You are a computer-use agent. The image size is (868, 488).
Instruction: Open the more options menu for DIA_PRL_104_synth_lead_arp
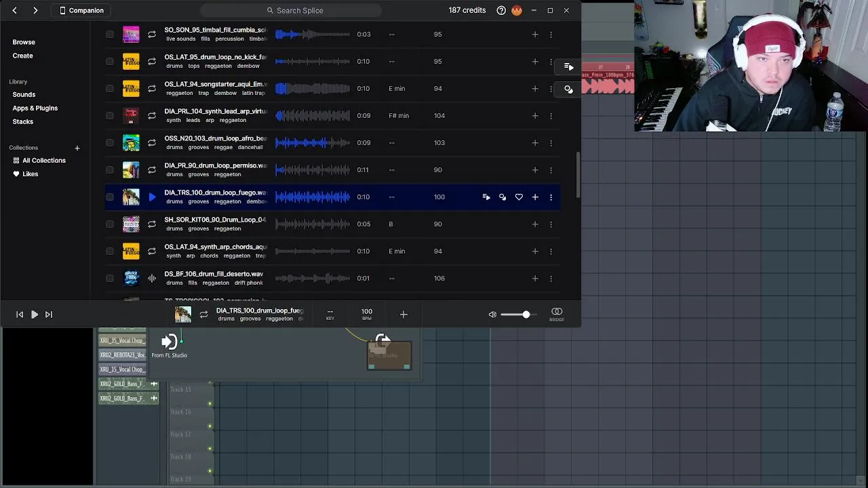click(551, 115)
